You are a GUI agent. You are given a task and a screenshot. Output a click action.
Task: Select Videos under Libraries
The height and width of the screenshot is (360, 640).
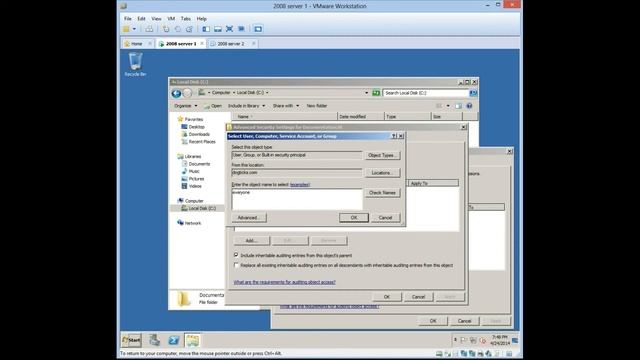(x=191, y=186)
